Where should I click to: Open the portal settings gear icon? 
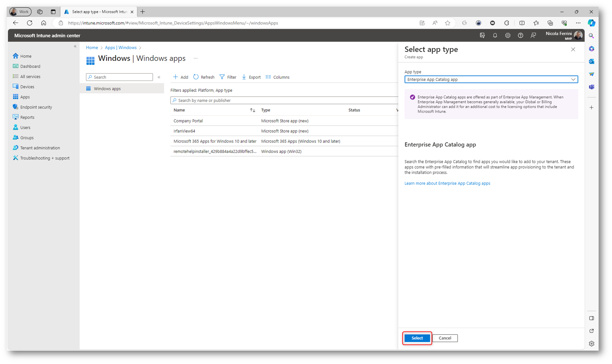(508, 36)
